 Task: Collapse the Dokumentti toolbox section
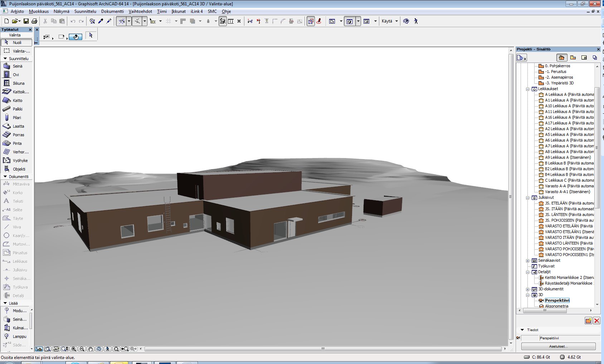pos(5,177)
